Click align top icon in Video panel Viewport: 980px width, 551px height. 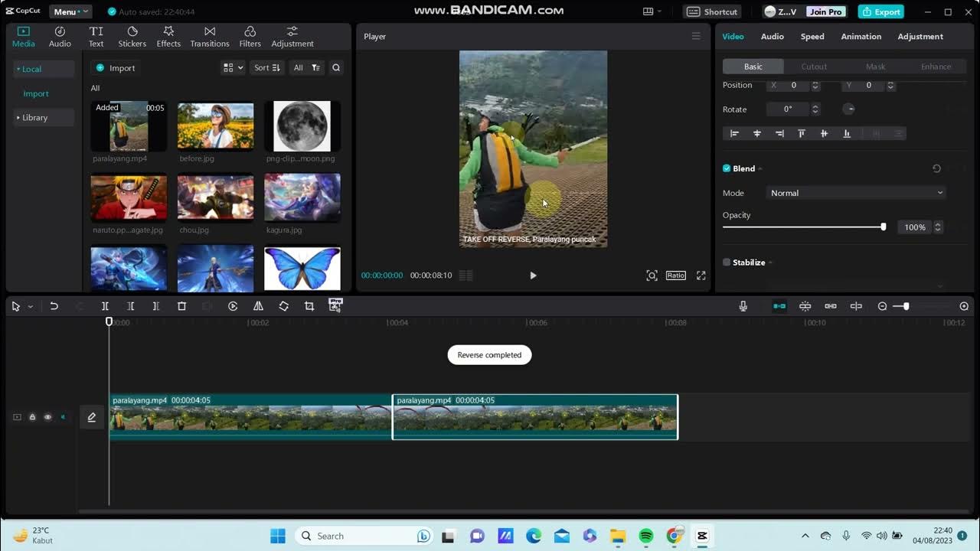click(x=802, y=133)
